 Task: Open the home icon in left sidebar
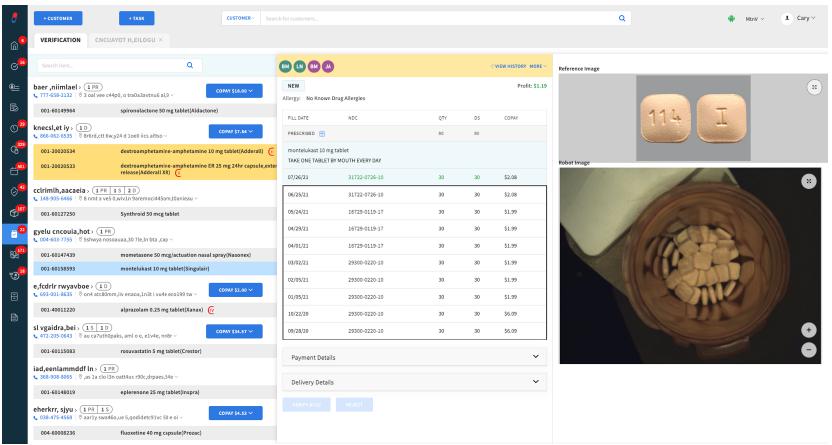[13, 44]
